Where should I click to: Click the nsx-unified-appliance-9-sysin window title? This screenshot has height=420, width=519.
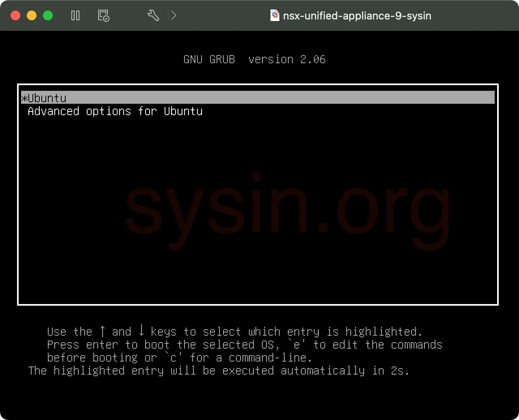tap(357, 16)
